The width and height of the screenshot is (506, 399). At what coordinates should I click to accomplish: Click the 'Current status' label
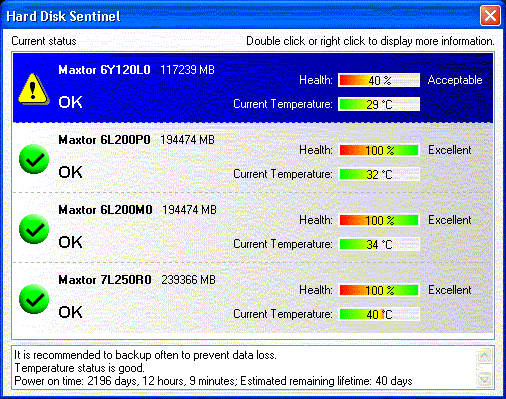pyautogui.click(x=44, y=41)
